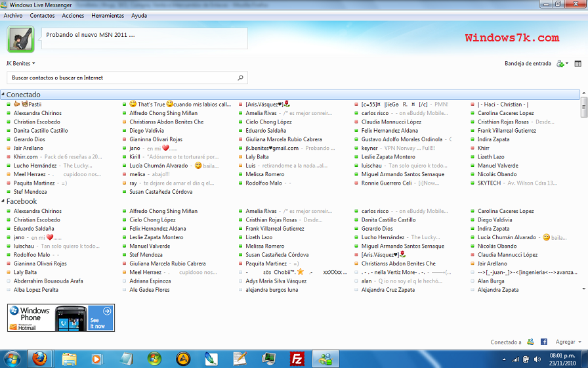Show hidden tray icons arrow
Screen dimensions: 588x368
pos(503,359)
